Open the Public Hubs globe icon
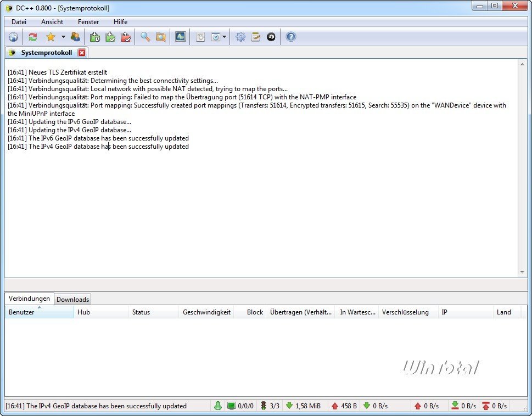Screen dimensions: 532x416 [x=13, y=37]
